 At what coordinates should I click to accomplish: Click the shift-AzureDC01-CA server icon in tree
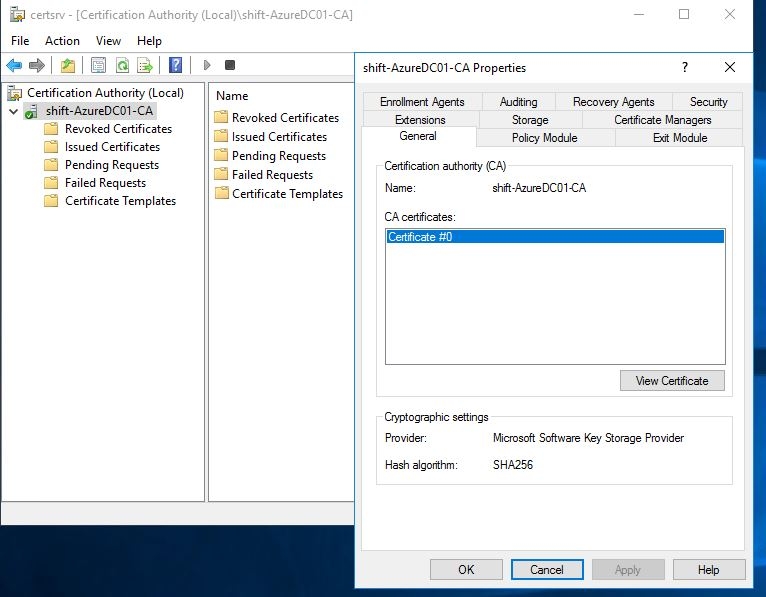[31, 111]
